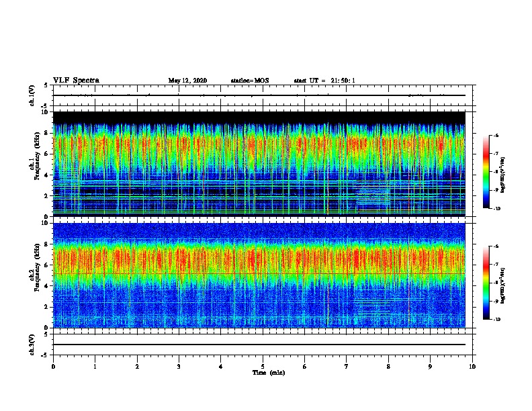The width and height of the screenshot is (532, 411).
Task: Click time axis tick label "2"
Action: point(137,366)
